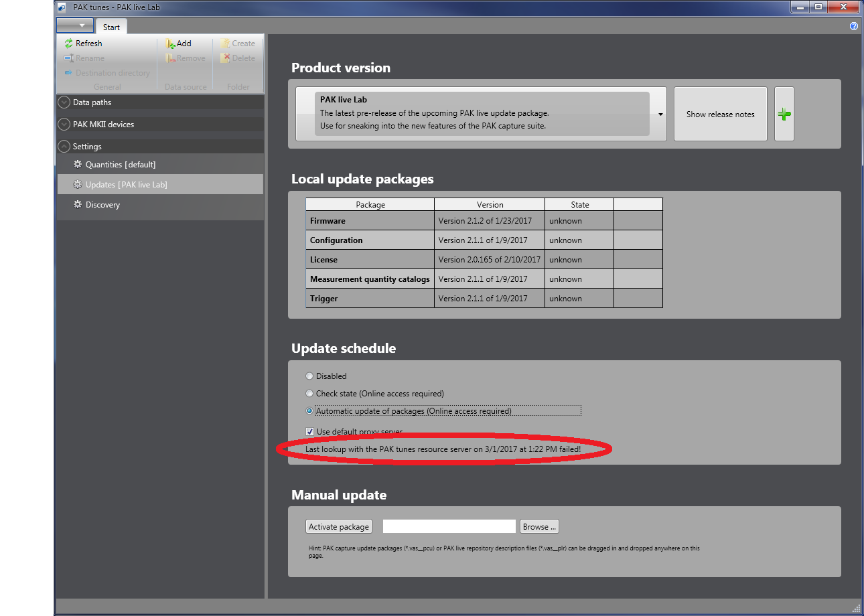864x616 pixels.
Task: Open the Discovery settings item
Action: click(160, 205)
